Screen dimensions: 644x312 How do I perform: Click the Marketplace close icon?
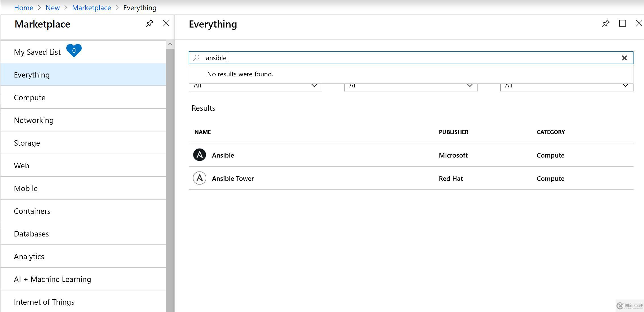(x=166, y=24)
